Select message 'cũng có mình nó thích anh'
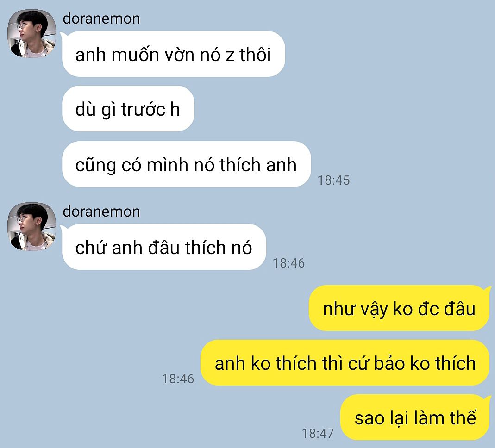The width and height of the screenshot is (495, 448). pyautogui.click(x=186, y=164)
